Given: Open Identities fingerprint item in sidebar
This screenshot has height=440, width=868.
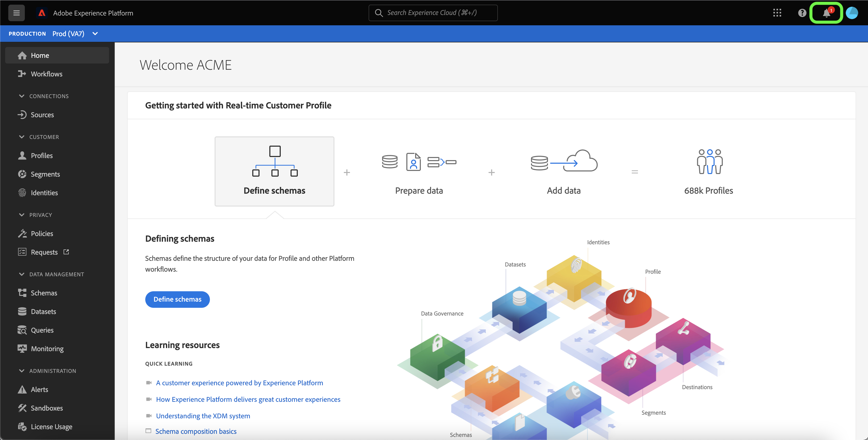Looking at the screenshot, I should pos(44,193).
